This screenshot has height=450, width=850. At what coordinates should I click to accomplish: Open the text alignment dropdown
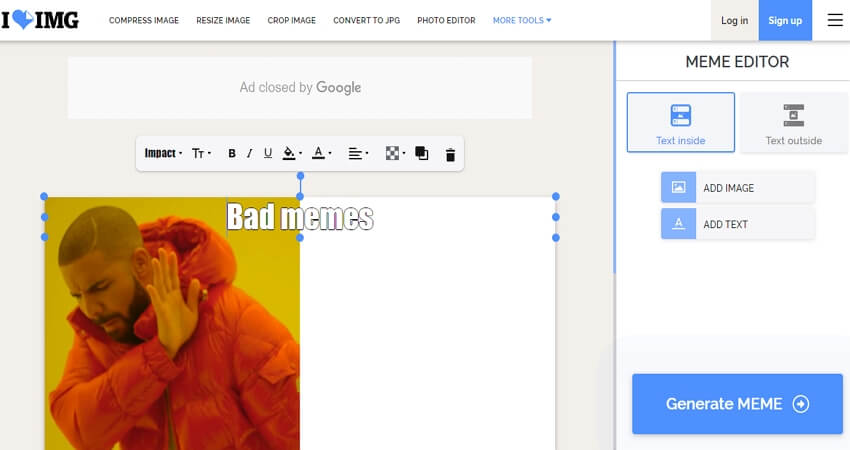point(358,153)
